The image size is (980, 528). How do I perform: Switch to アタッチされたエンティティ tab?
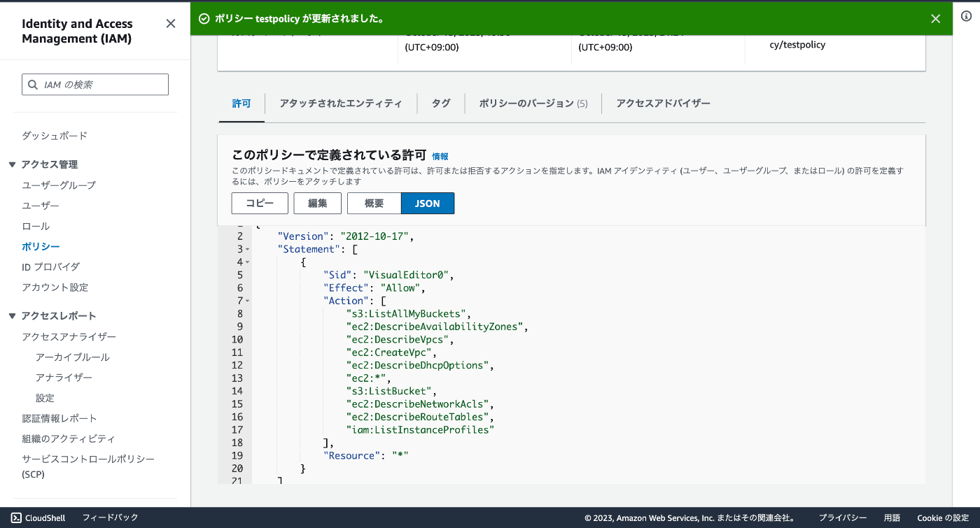click(341, 104)
